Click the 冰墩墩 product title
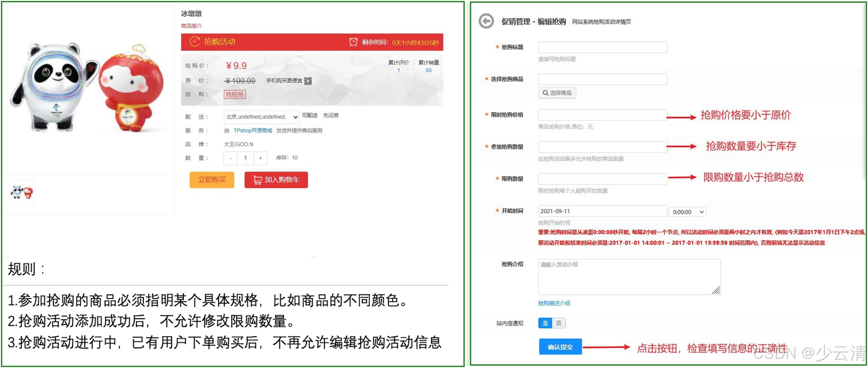Viewport: 868px width, 368px height. tap(191, 13)
